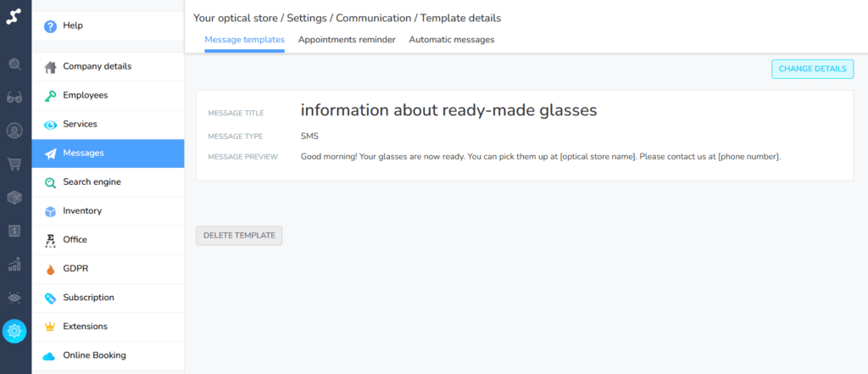
Task: Select the Message templates tab
Action: [x=244, y=40]
